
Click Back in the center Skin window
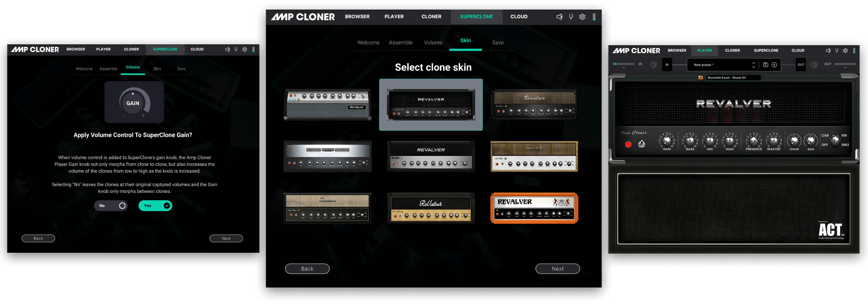(307, 269)
